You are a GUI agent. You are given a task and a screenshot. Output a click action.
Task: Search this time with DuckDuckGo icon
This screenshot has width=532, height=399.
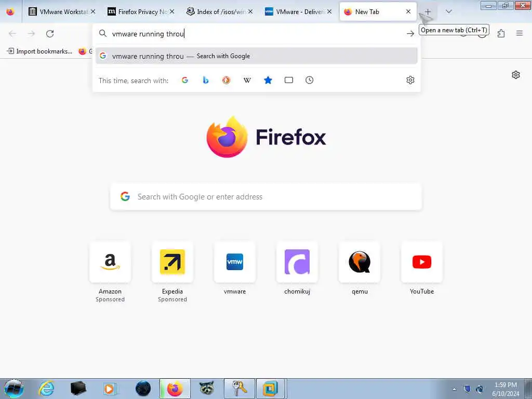[x=227, y=80]
